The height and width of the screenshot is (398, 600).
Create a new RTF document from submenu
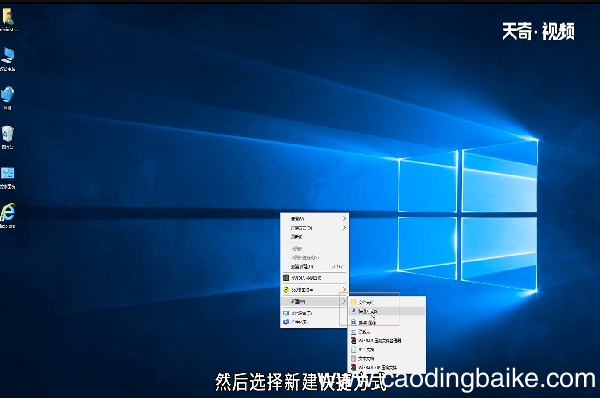click(386, 349)
